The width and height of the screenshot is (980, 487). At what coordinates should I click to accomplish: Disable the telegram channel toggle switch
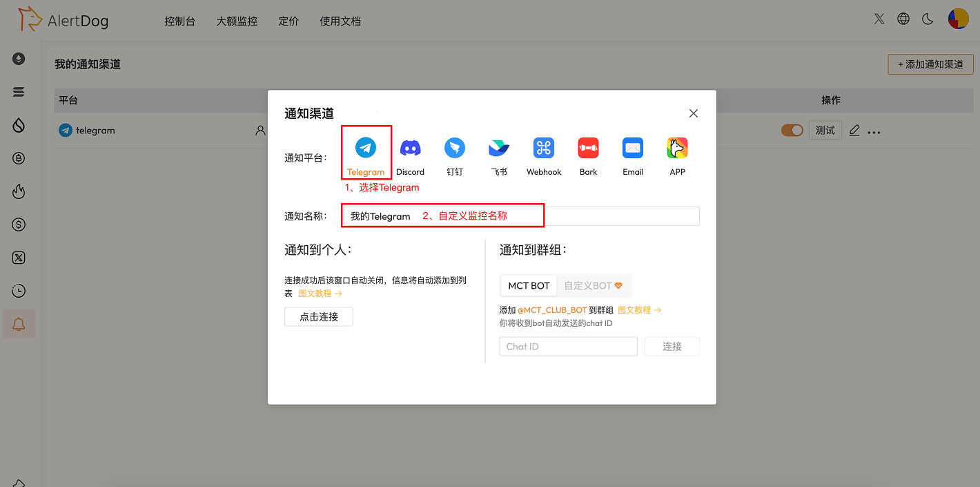pyautogui.click(x=792, y=130)
